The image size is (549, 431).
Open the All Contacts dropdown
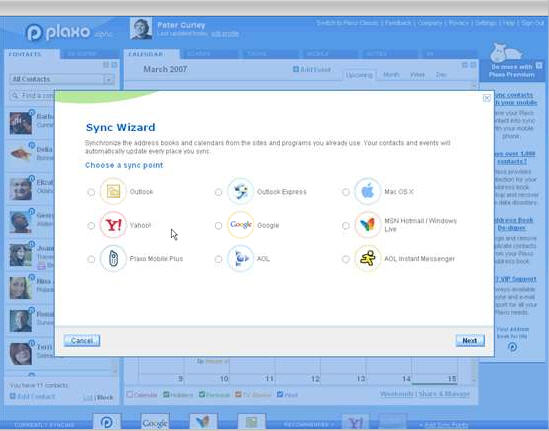coord(62,79)
